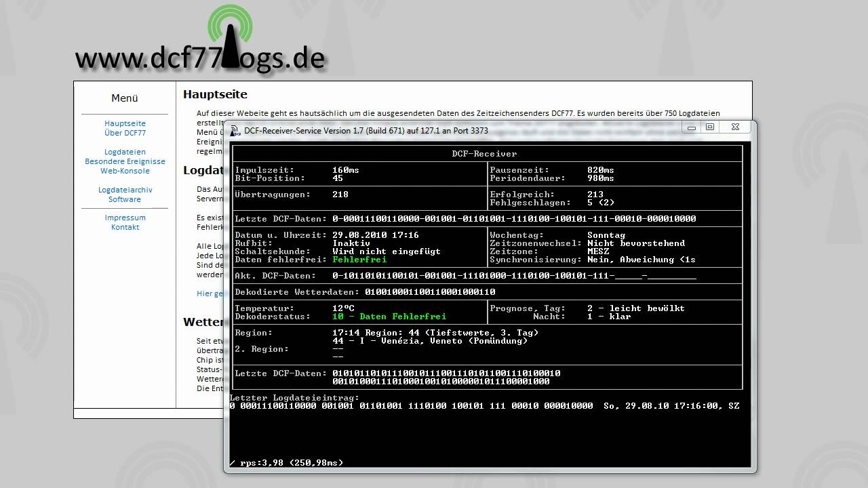Open the Impressum menu link
The image size is (868, 488).
pos(125,218)
